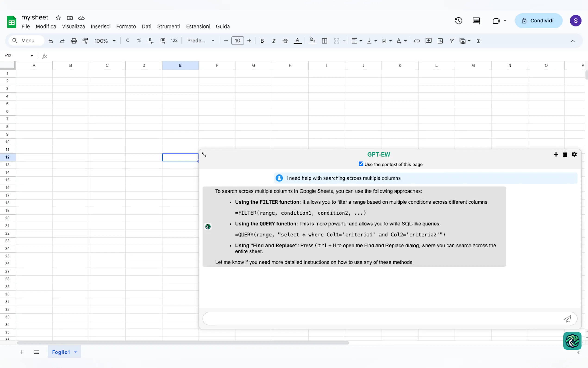Click the paint format icon
The image size is (588, 368).
(x=85, y=41)
